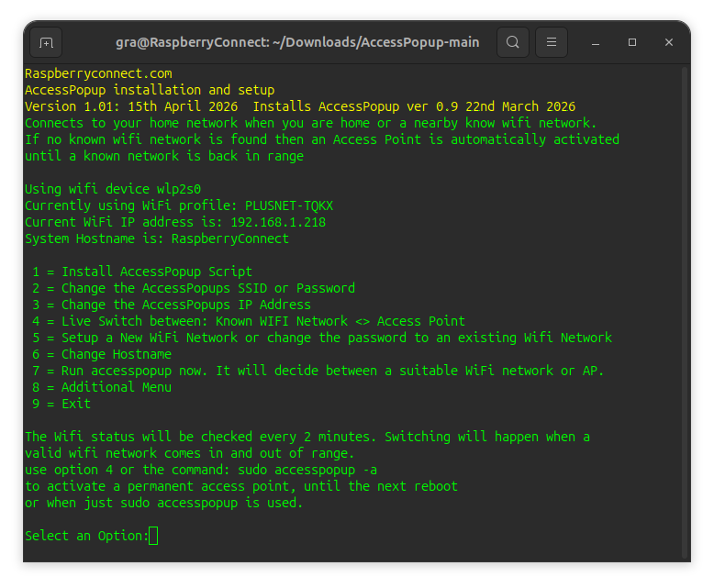Viewport: 714px width, 588px height.
Task: Click the IP address 192.168.1.218 line
Action: [175, 222]
